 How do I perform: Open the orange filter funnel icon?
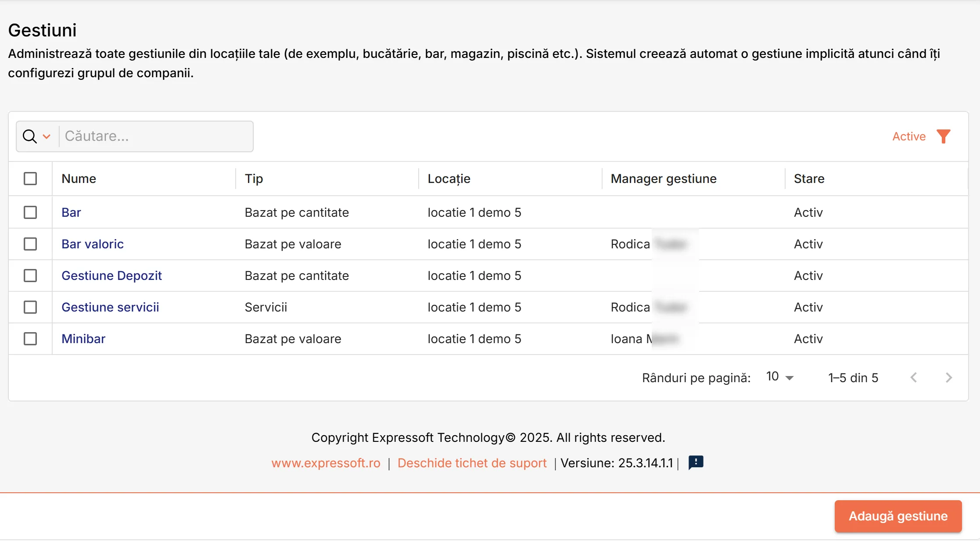(x=943, y=136)
